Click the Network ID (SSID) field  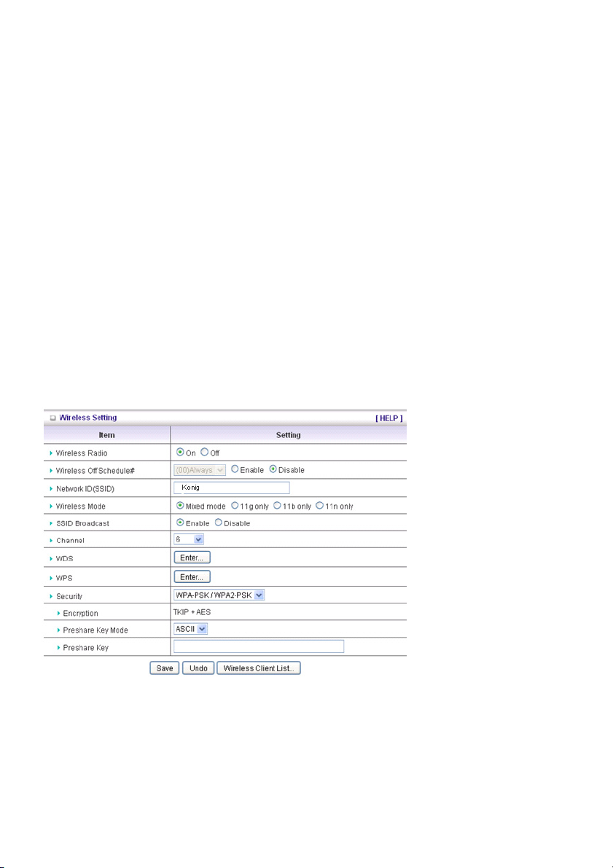[x=232, y=488]
